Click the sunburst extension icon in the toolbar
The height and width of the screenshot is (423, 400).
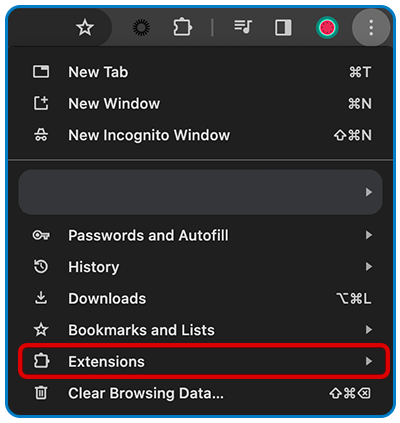[x=141, y=27]
